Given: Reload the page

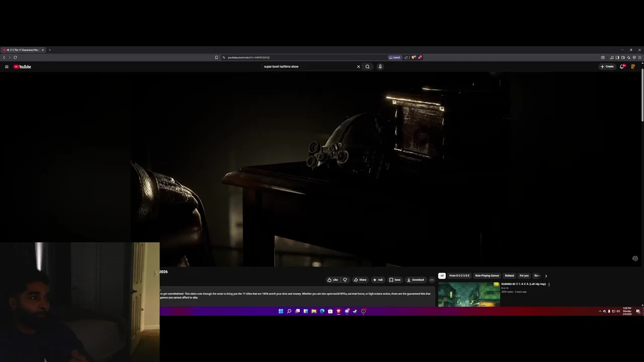Looking at the screenshot, I should pos(15,57).
